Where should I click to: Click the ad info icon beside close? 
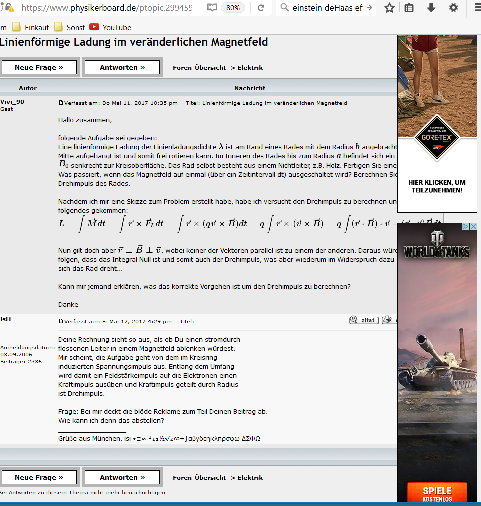pos(466,226)
